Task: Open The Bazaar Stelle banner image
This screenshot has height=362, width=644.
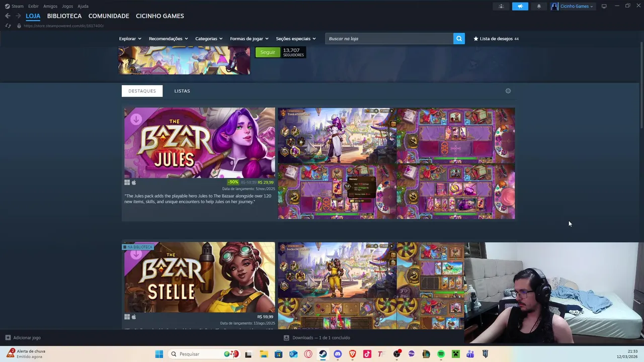Action: click(x=200, y=278)
